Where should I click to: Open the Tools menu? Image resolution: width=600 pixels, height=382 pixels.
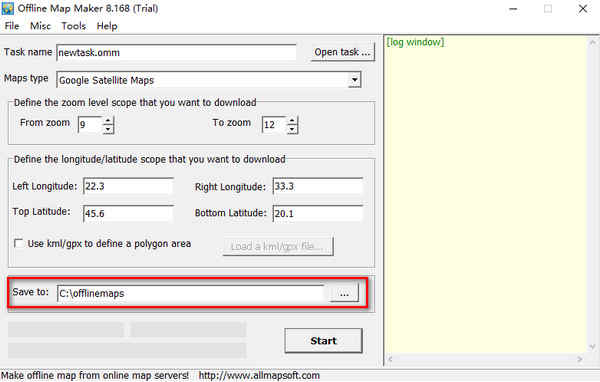(73, 26)
